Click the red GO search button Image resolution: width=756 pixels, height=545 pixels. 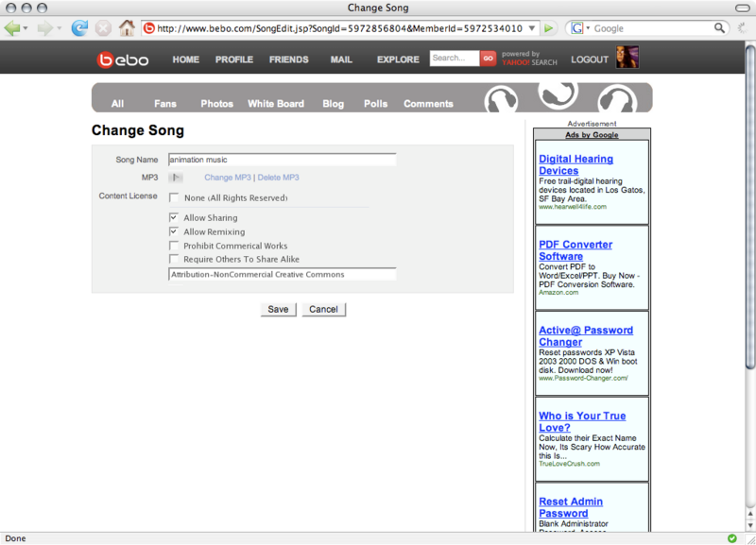point(488,59)
